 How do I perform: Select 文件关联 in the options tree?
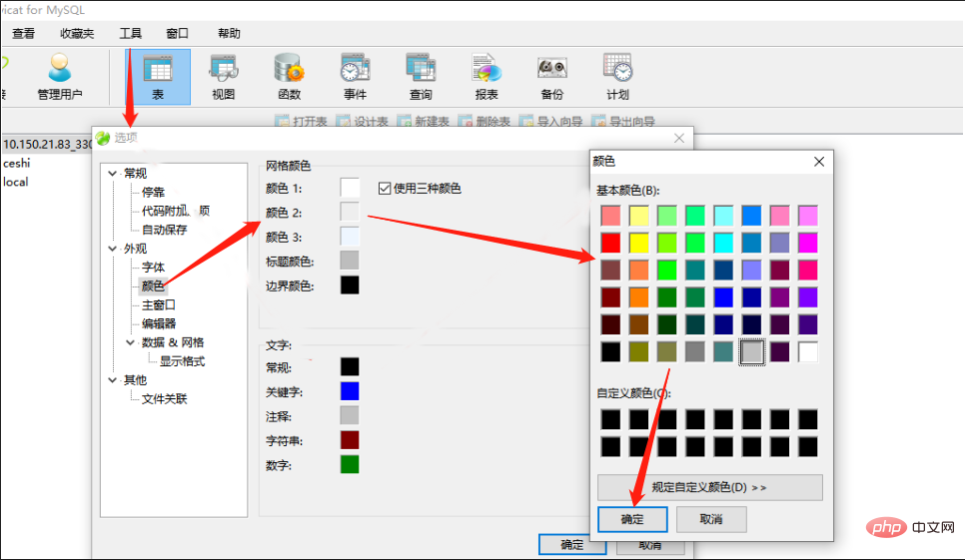(x=164, y=399)
